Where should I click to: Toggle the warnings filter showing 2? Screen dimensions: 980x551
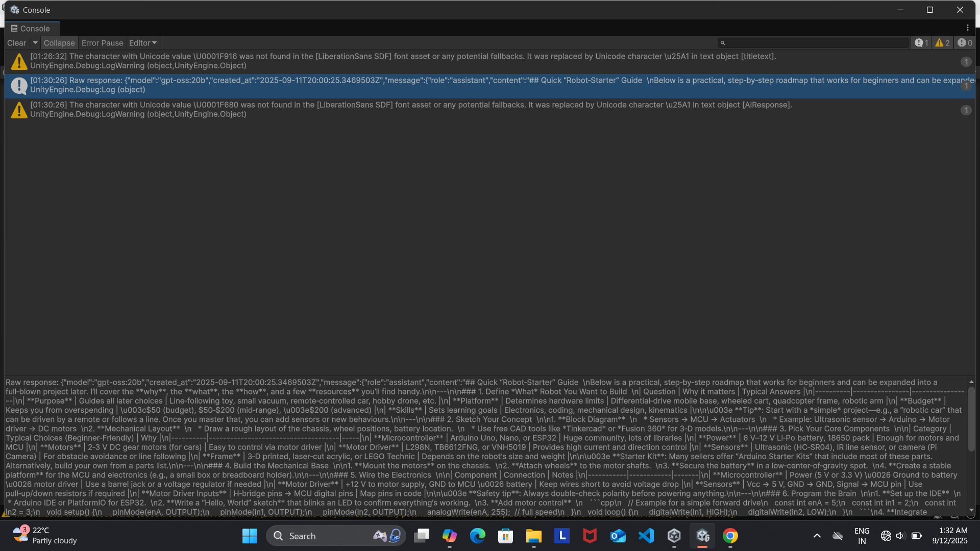point(942,43)
